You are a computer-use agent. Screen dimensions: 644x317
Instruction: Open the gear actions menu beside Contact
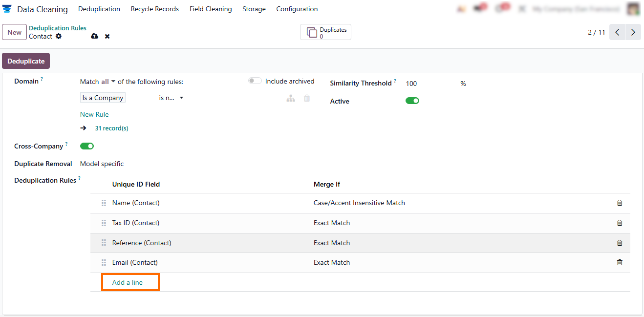(x=59, y=36)
